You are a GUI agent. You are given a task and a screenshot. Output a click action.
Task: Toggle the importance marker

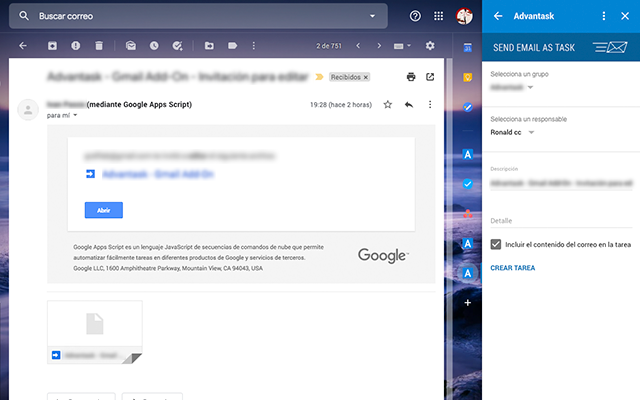click(319, 77)
